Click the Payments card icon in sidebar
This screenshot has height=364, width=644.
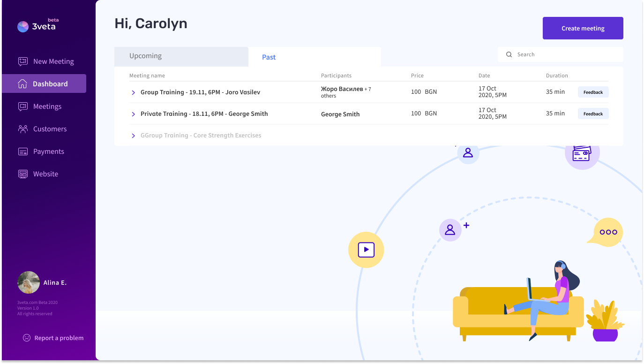pyautogui.click(x=23, y=152)
